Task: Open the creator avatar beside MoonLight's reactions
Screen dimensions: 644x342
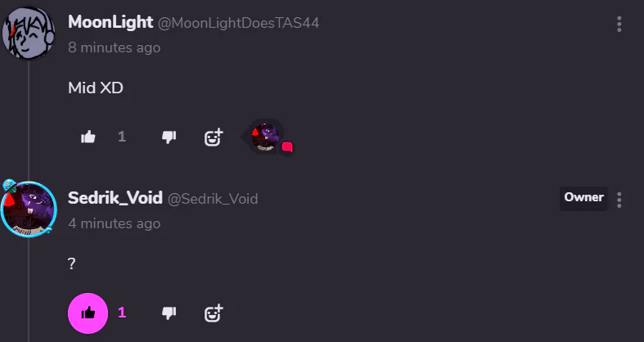Action: pyautogui.click(x=266, y=137)
